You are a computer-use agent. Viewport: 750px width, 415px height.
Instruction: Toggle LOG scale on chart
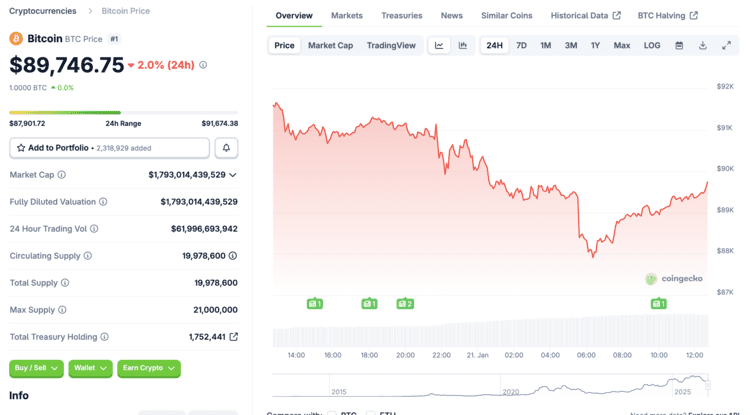(x=652, y=46)
